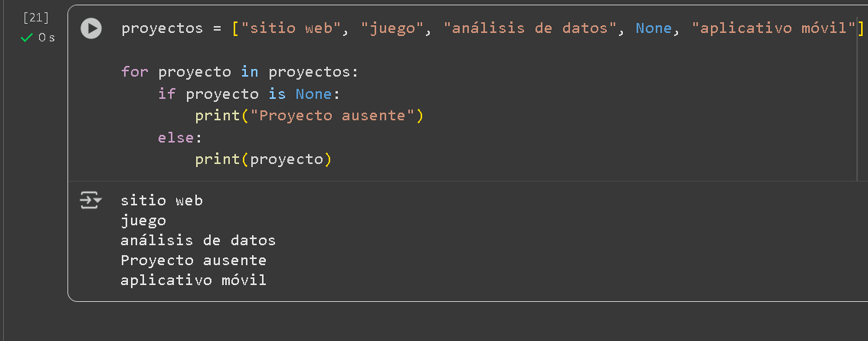Click the 'if proyecto is None' line
The height and width of the screenshot is (341, 868).
click(247, 94)
